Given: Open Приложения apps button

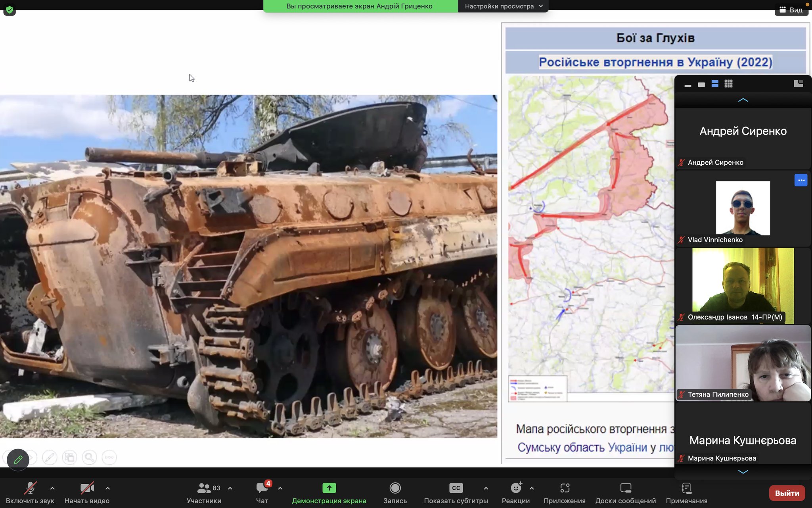Looking at the screenshot, I should [565, 493].
